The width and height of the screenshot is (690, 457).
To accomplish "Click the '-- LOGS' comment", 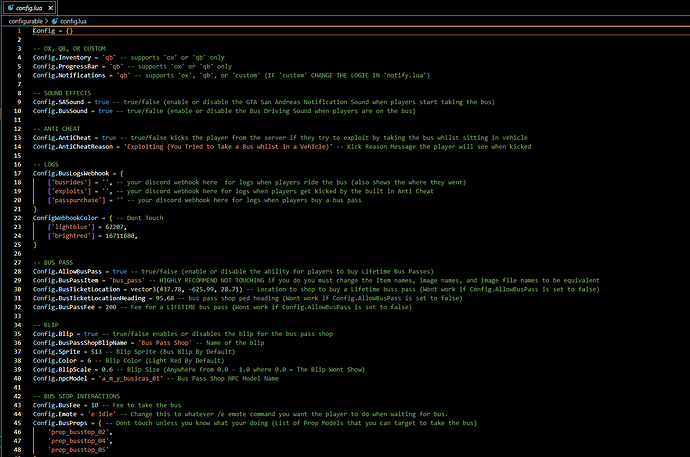I will (46, 165).
